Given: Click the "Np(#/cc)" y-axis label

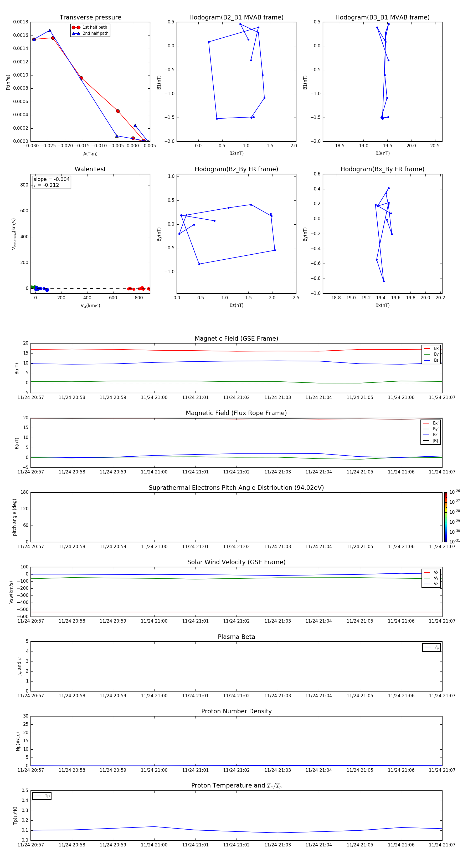Looking at the screenshot, I should click(18, 741).
